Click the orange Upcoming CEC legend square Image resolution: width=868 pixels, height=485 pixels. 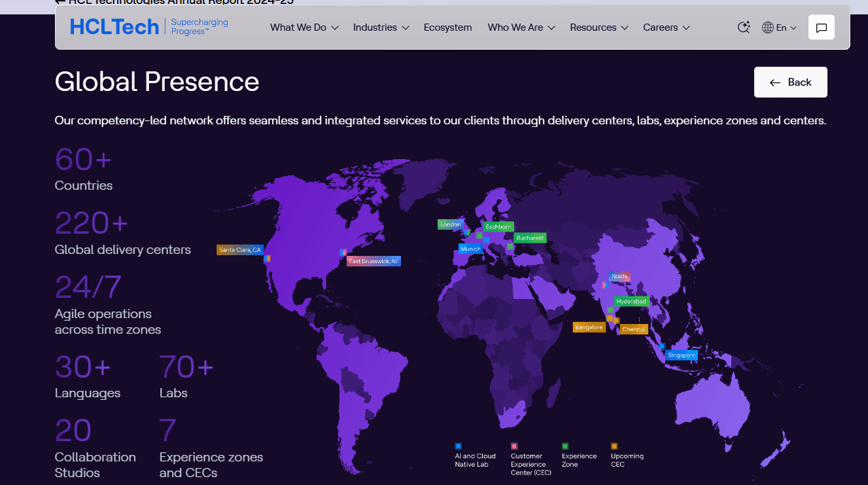614,446
